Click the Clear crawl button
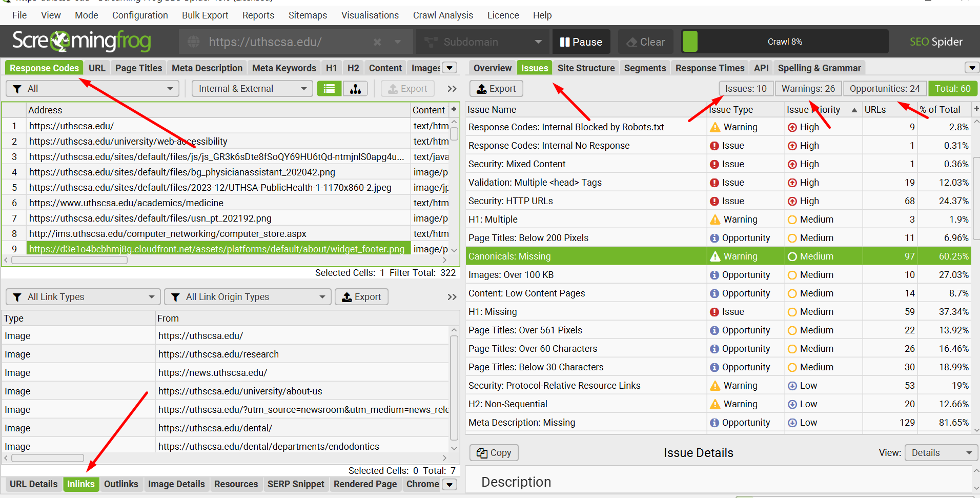Viewport: 980px width, 498px height. (646, 42)
